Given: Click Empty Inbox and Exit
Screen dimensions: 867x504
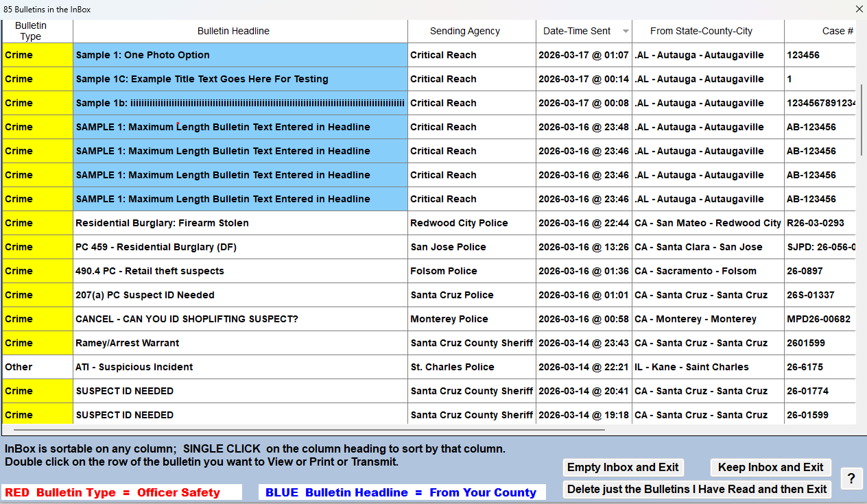Looking at the screenshot, I should 623,467.
